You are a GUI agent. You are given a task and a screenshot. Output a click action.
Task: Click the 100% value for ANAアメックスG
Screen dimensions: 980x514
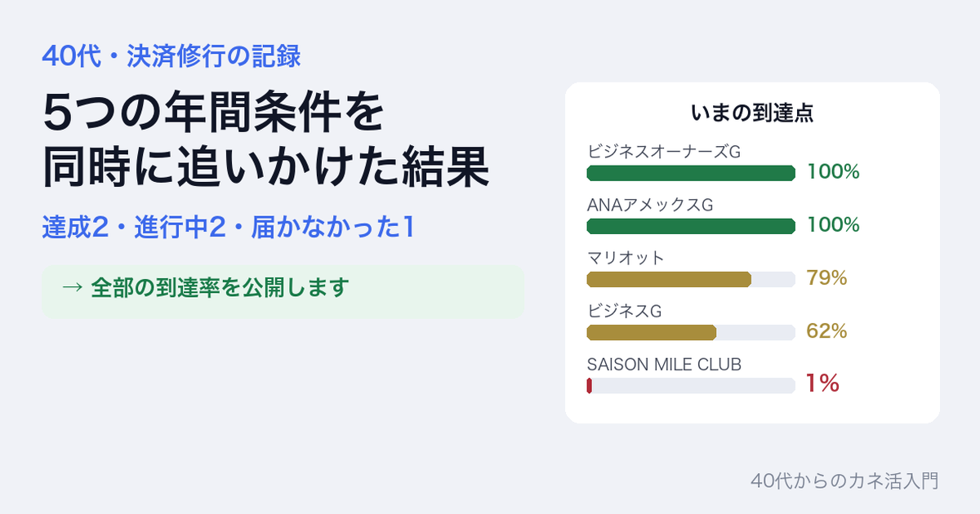click(833, 225)
